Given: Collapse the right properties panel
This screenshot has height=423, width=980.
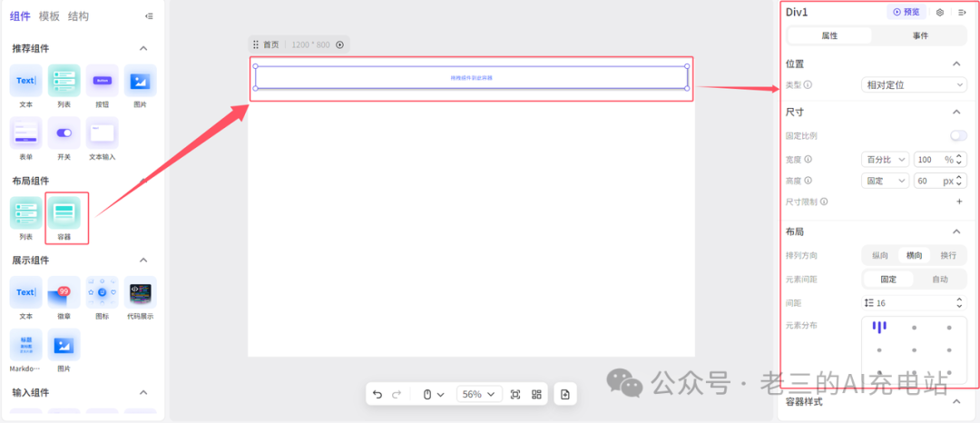Looking at the screenshot, I should click(x=962, y=12).
